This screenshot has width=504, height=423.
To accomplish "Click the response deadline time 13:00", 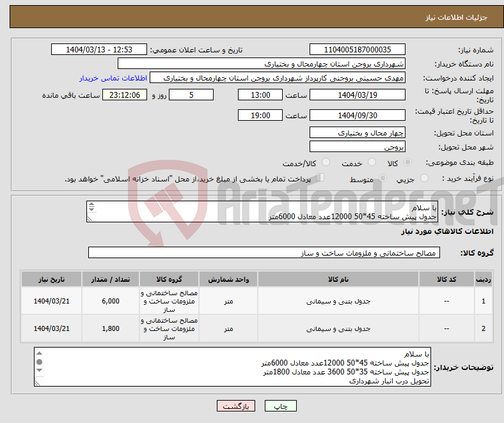I will click(260, 95).
